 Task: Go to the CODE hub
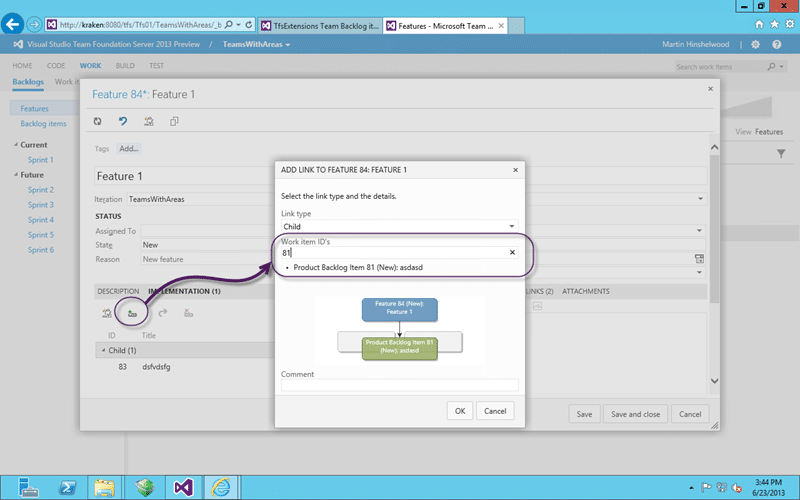56,66
